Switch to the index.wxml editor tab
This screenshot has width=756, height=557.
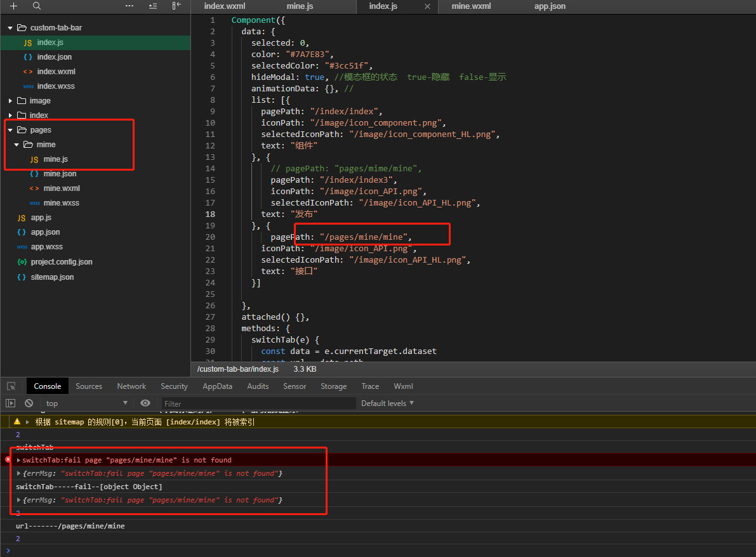click(225, 6)
